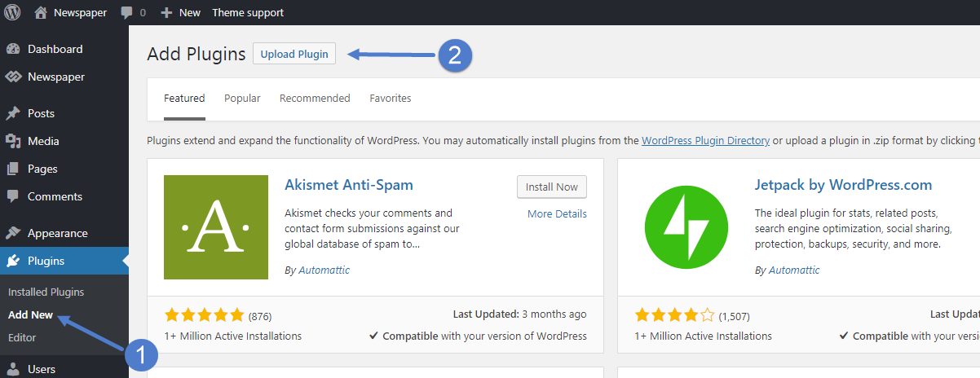Click Akismet's (876) ratings count
Image resolution: width=980 pixels, height=378 pixels.
point(260,316)
